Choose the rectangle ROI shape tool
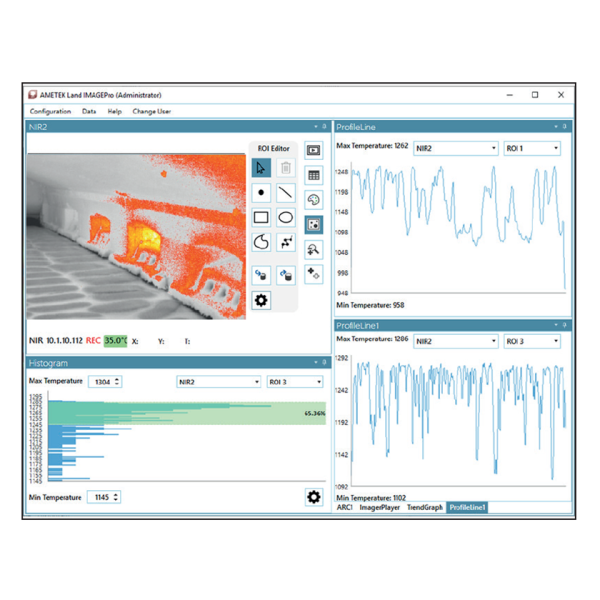 (x=261, y=217)
